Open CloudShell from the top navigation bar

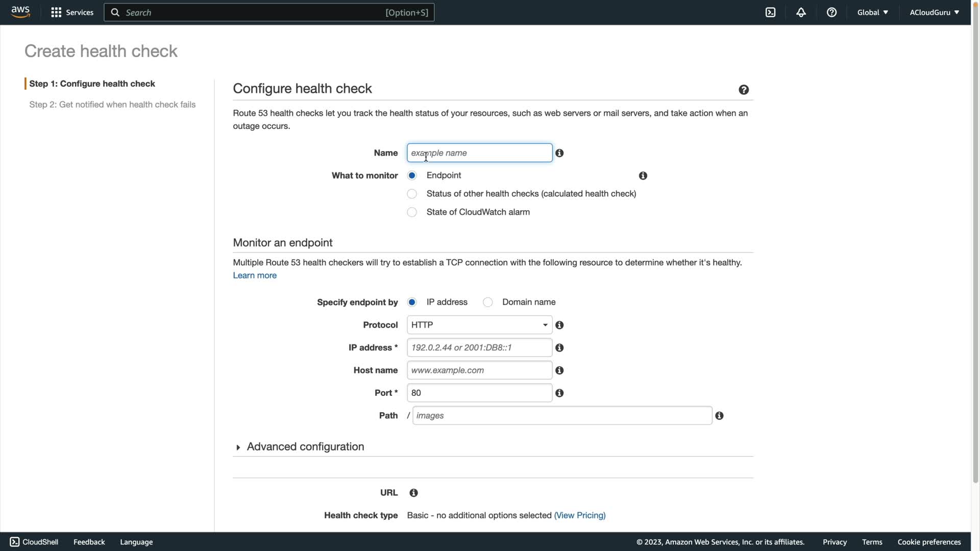tap(770, 12)
